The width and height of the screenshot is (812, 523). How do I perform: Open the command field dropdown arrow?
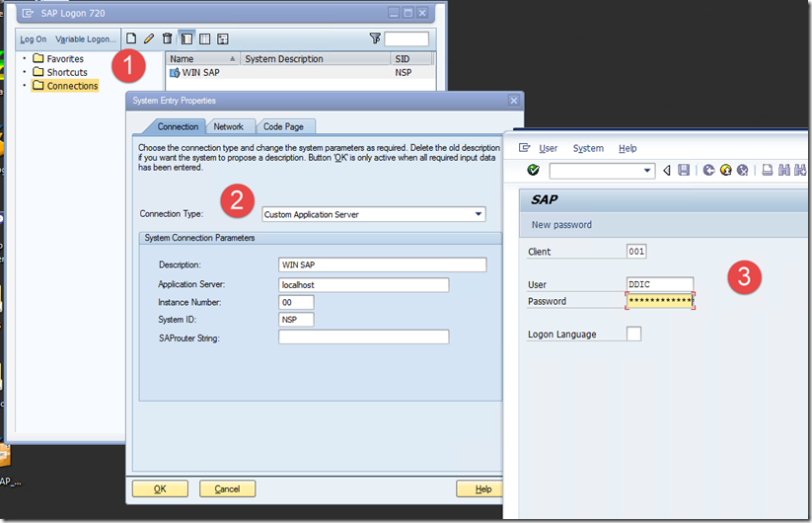coord(647,171)
